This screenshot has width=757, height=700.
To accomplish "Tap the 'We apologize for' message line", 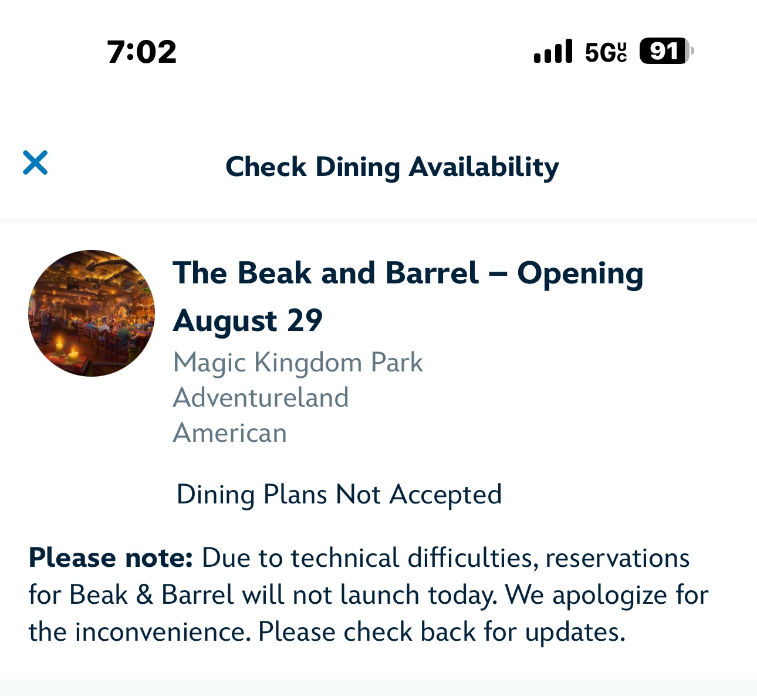I will (607, 595).
